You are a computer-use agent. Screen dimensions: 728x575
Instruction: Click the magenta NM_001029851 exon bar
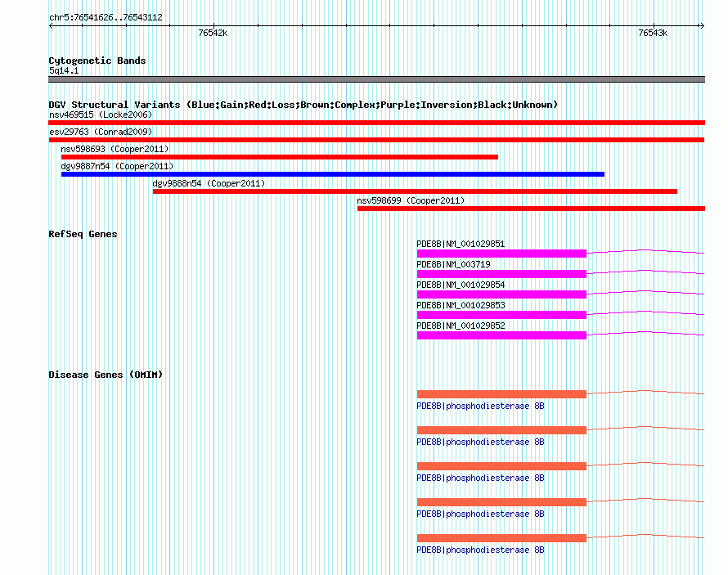[502, 254]
